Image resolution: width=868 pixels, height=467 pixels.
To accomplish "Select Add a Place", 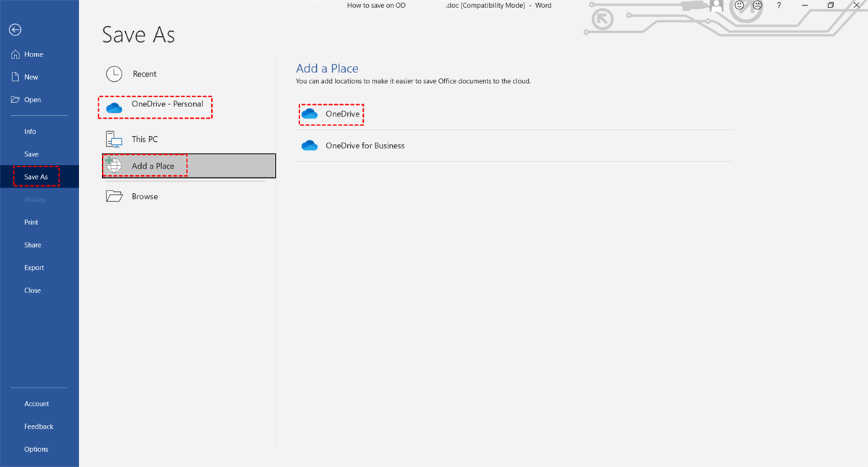I will tap(189, 166).
